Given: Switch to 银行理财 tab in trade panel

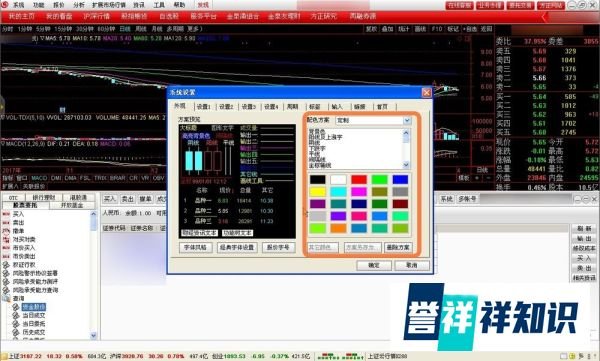Looking at the screenshot, I should click(44, 198).
